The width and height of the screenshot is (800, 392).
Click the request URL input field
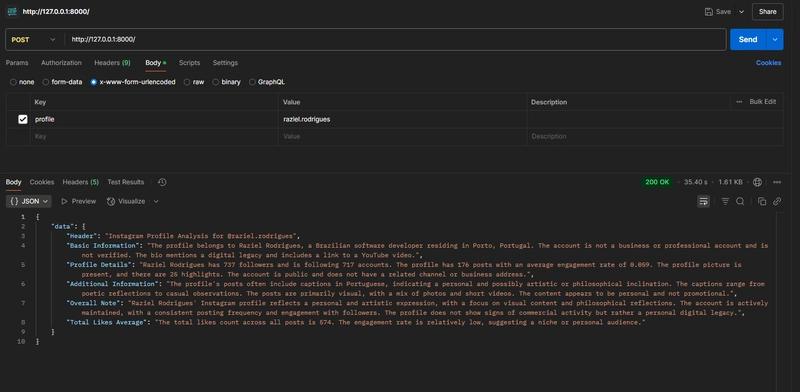pyautogui.click(x=395, y=40)
